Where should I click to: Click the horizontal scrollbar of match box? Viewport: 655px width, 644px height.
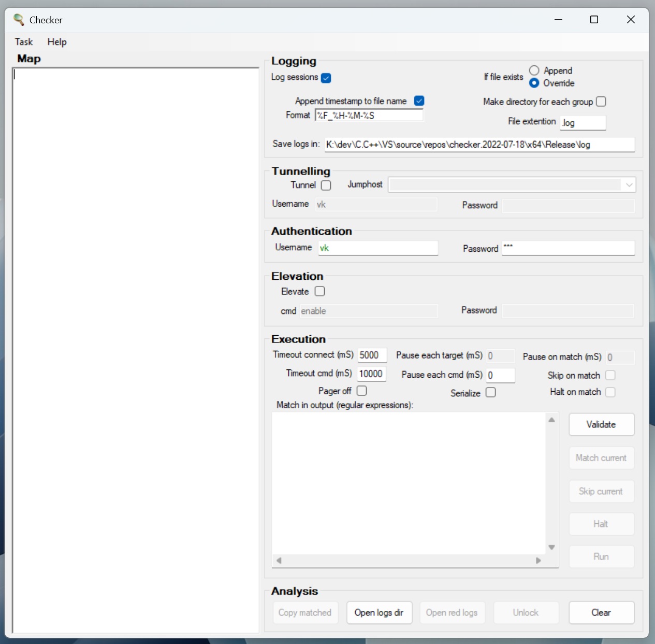point(409,561)
